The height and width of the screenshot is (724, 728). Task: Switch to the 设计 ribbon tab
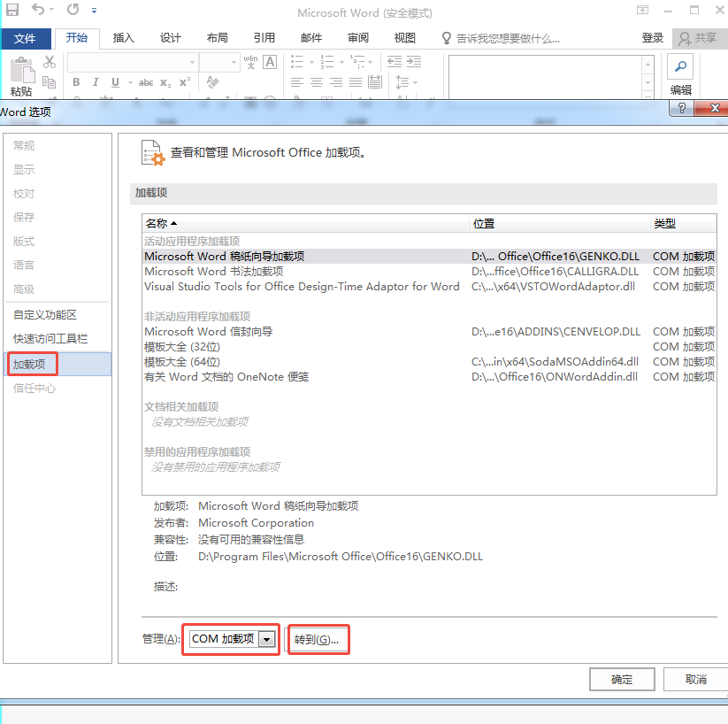point(171,38)
